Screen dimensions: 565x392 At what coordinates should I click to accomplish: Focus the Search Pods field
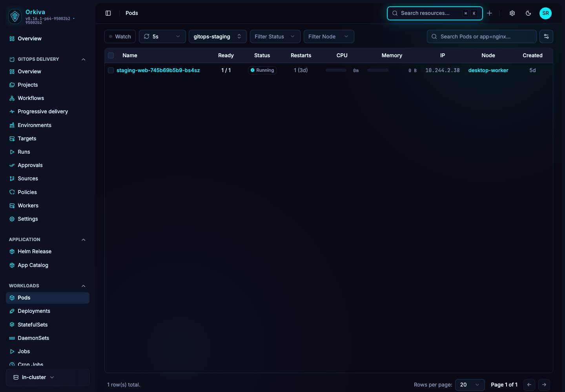click(482, 36)
